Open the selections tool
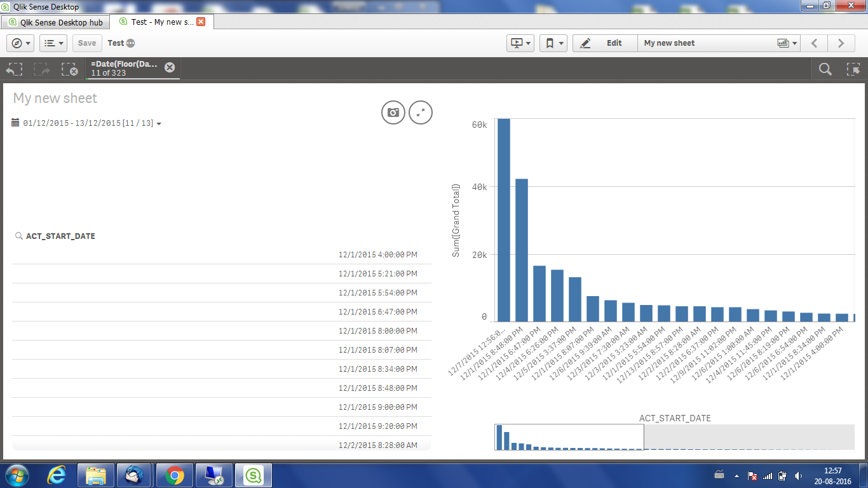The height and width of the screenshot is (488, 868). click(853, 69)
